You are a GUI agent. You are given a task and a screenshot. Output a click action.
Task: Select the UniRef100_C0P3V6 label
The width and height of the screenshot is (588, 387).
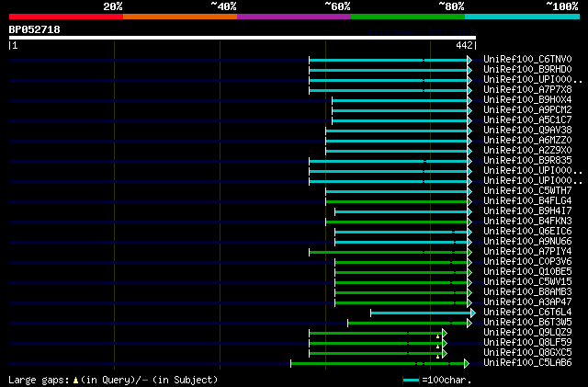[x=527, y=262]
